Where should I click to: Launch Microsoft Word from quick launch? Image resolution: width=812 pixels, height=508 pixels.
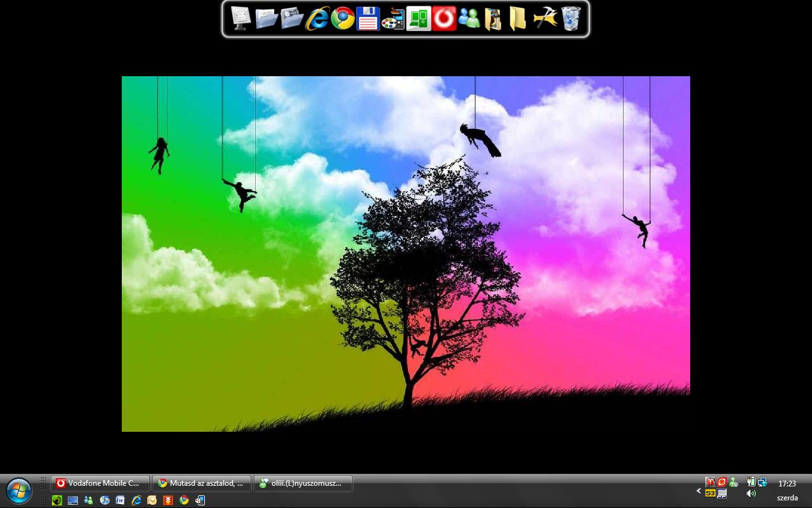pyautogui.click(x=121, y=500)
